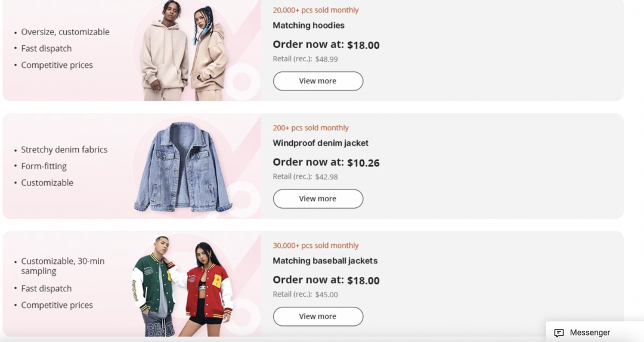Open the Matching hoodies product title
The image size is (644, 342).
[308, 26]
